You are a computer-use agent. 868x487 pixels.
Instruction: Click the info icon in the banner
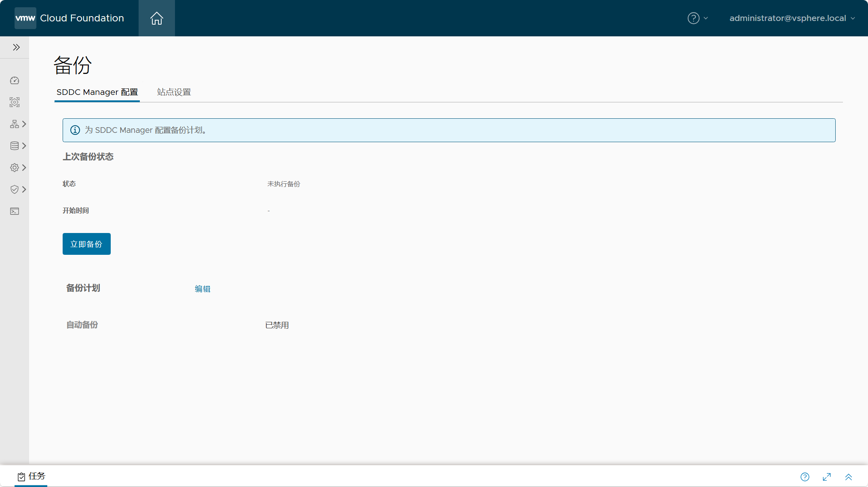point(75,130)
